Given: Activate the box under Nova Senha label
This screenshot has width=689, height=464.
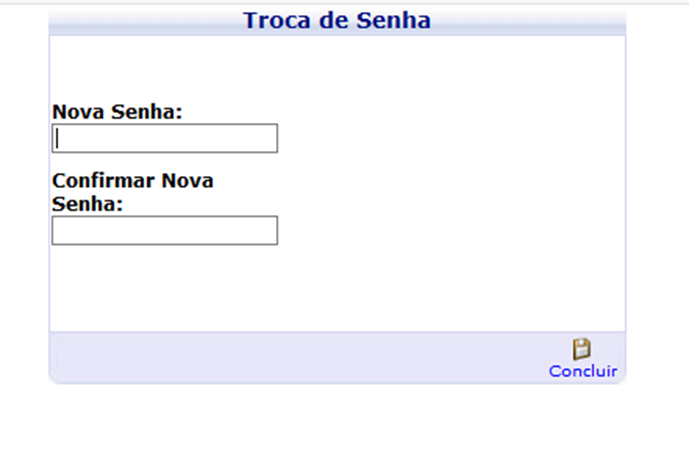Looking at the screenshot, I should pos(165,138).
